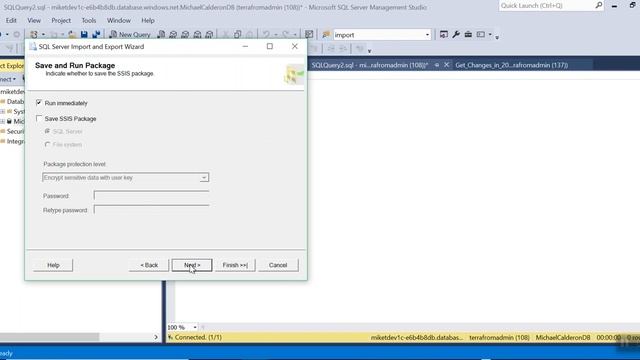640x360 pixels.
Task: Click the Toolbox briefcase icon
Action: (x=468, y=35)
